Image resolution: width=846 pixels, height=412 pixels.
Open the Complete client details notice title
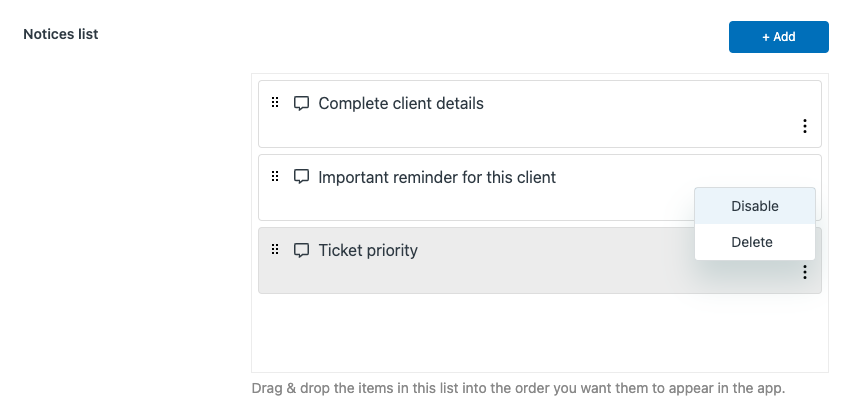[401, 103]
